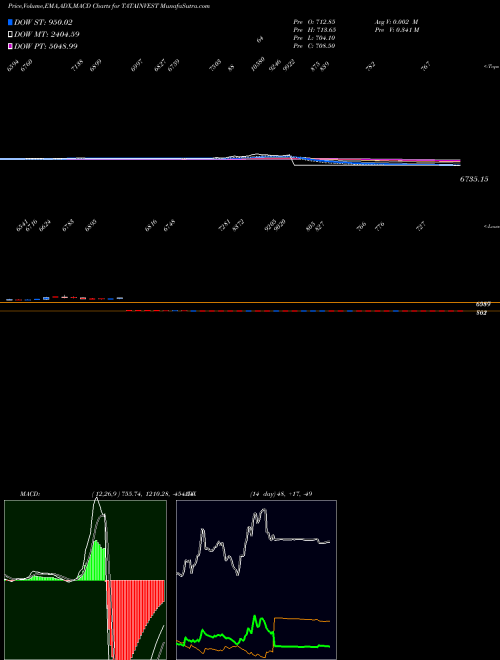
Task: Click the Pre C: 708.50 value
Action: tap(314, 45)
